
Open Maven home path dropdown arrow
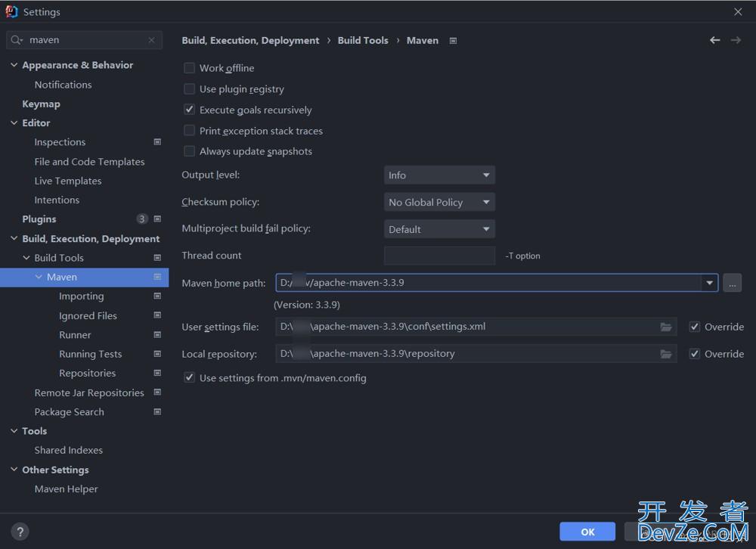[709, 283]
